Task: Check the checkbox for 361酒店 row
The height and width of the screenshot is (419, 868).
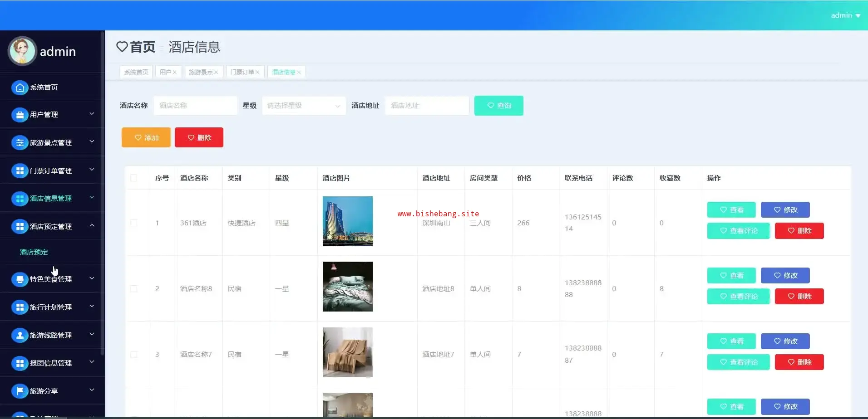Action: pos(134,223)
